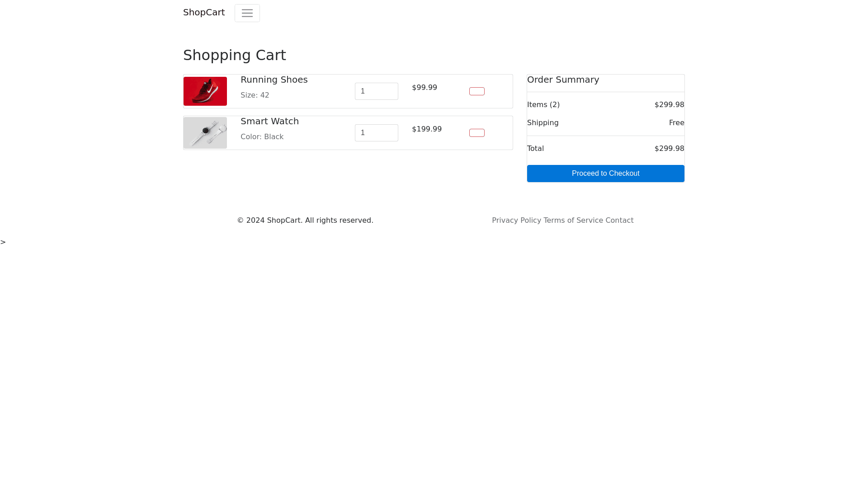Click the red remove button for Smart Watch
The image size is (868, 488).
click(476, 133)
